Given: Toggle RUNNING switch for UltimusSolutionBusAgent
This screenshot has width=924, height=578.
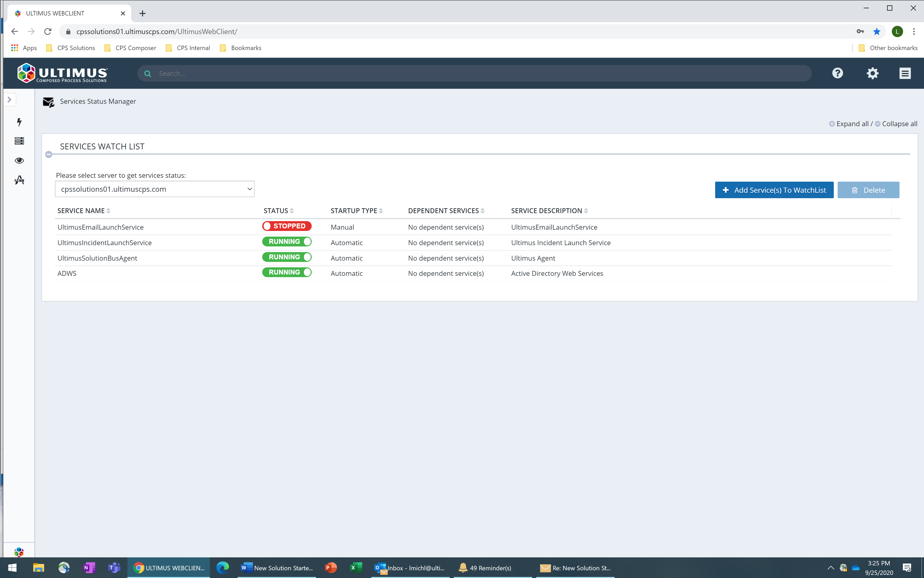Looking at the screenshot, I should tap(287, 257).
